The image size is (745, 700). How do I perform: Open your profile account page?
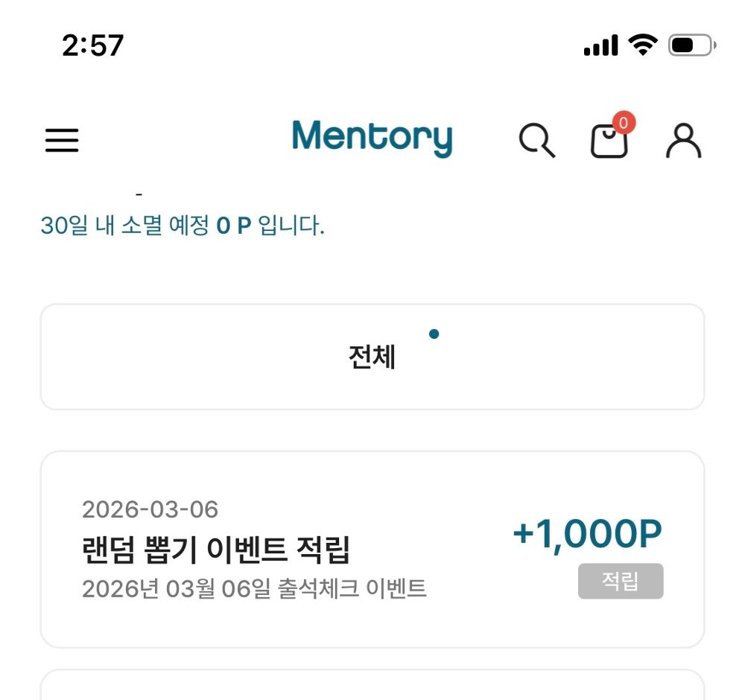pos(682,141)
